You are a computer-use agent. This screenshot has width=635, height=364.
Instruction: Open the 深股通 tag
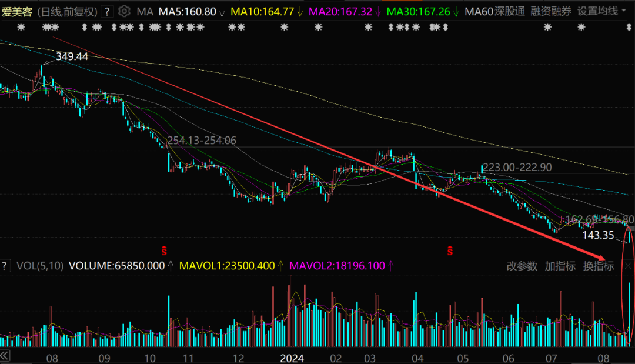(509, 11)
